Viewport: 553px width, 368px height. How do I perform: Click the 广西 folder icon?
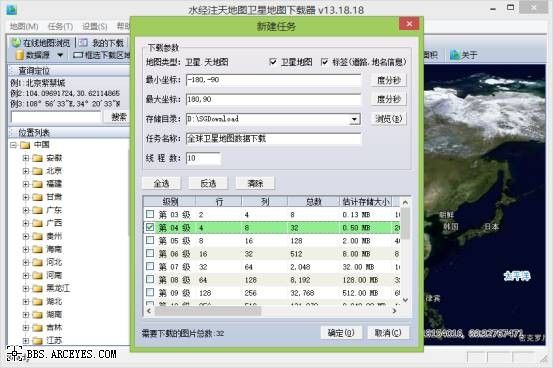click(x=37, y=223)
